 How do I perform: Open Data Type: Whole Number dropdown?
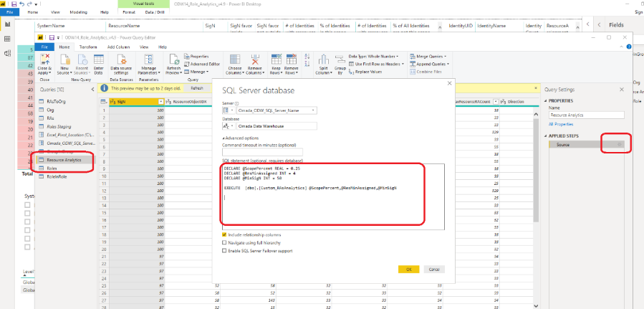point(373,57)
